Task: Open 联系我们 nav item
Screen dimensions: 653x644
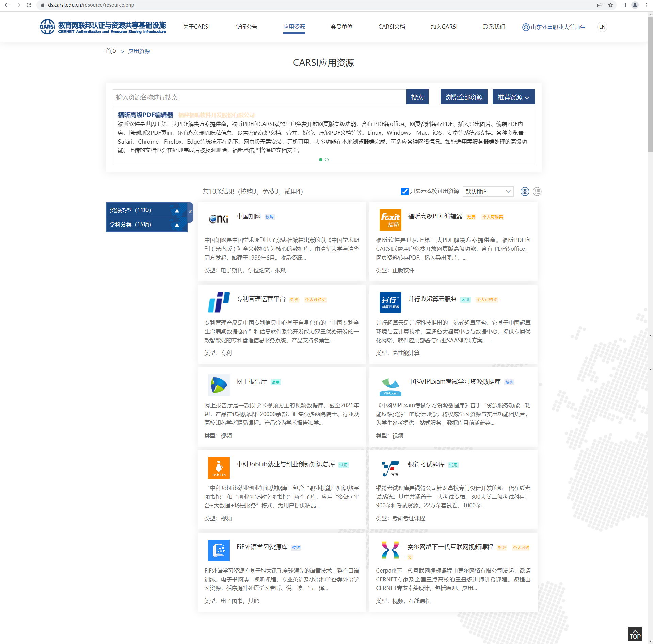Action: coord(494,27)
